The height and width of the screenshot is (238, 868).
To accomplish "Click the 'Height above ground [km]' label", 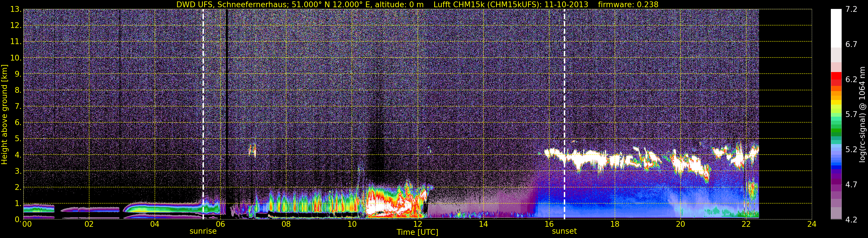I will click(4, 115).
